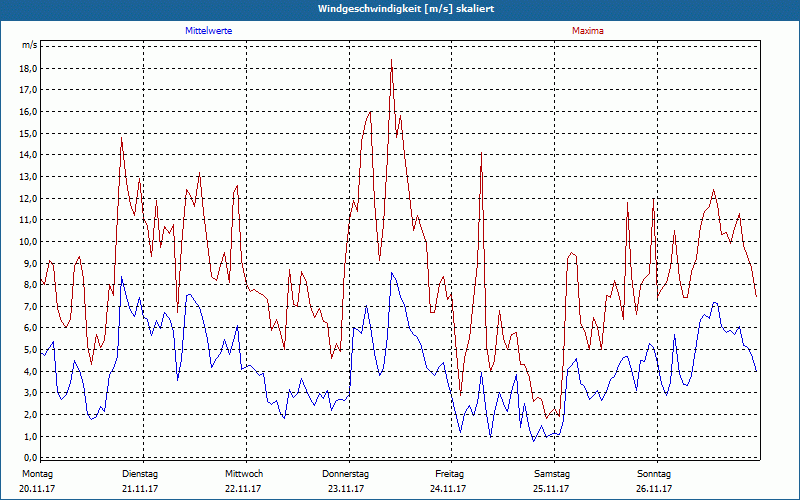This screenshot has width=800, height=500.
Task: Click the 5,0 y-axis value
Action: 30,349
